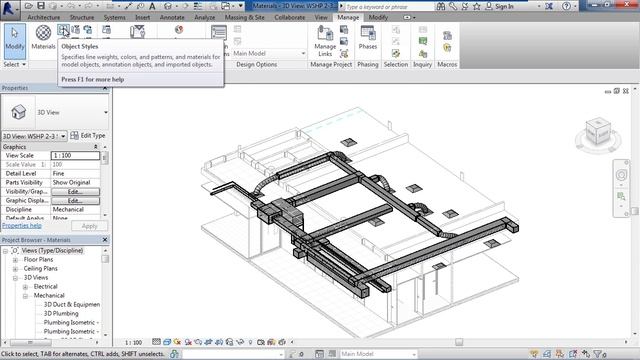Open Properties help link
640x360 pixels.
click(22, 225)
